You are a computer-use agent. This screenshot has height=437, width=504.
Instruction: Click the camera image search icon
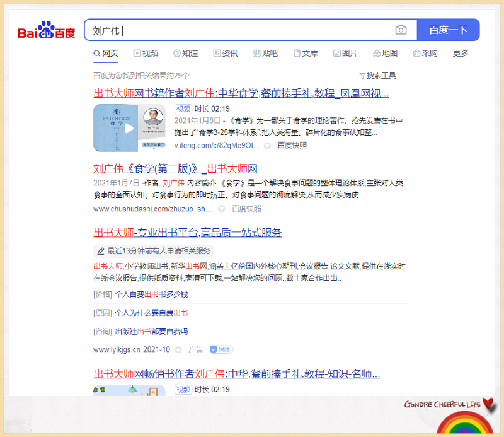pyautogui.click(x=401, y=30)
